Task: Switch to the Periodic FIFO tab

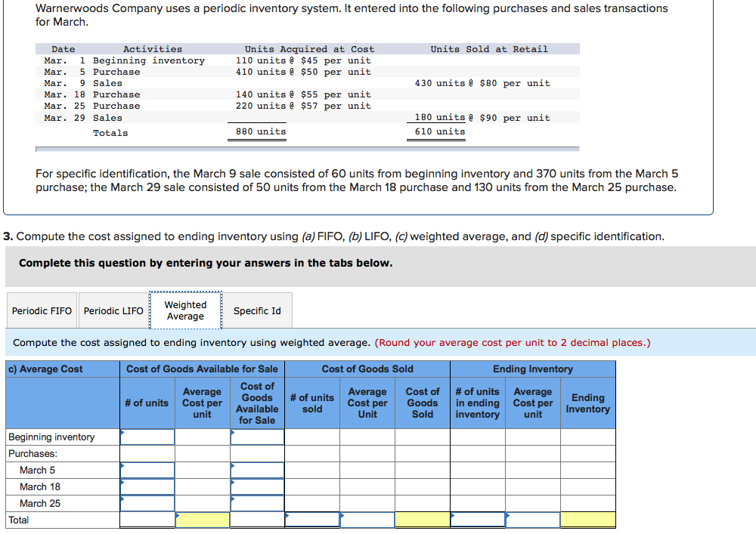Action: tap(42, 310)
